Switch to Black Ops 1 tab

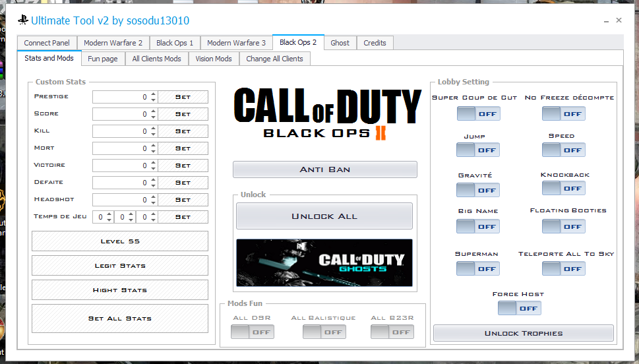pos(175,43)
